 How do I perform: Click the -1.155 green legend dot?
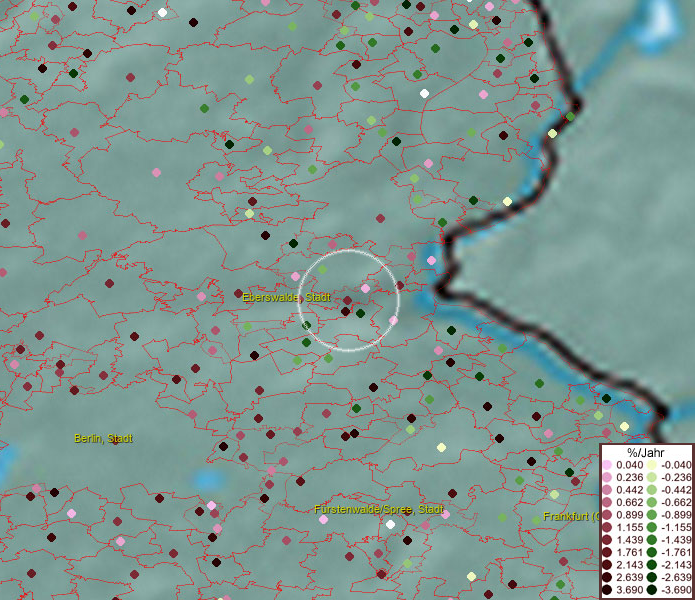[x=651, y=528]
